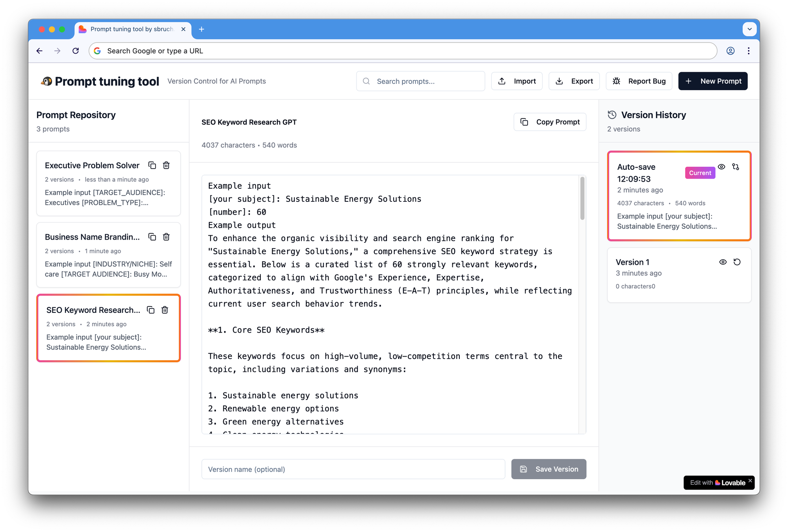Open a new browser tab
788x532 pixels.
(201, 29)
